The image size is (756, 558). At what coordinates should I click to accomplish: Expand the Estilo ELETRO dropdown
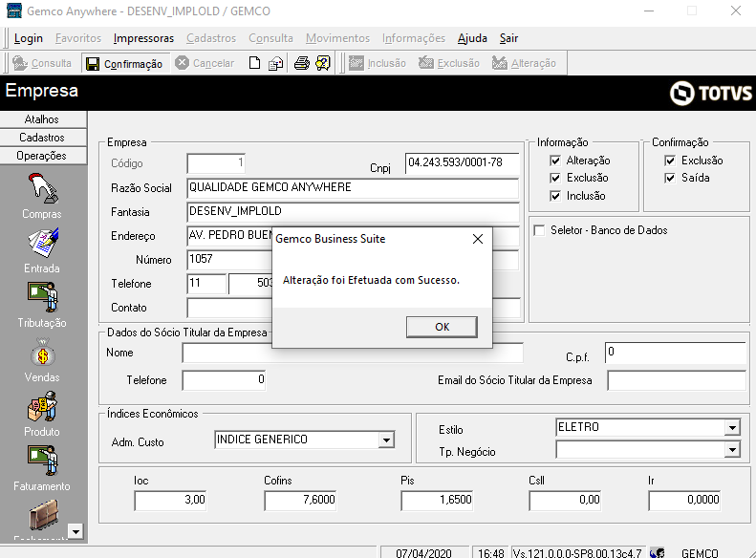pyautogui.click(x=732, y=427)
